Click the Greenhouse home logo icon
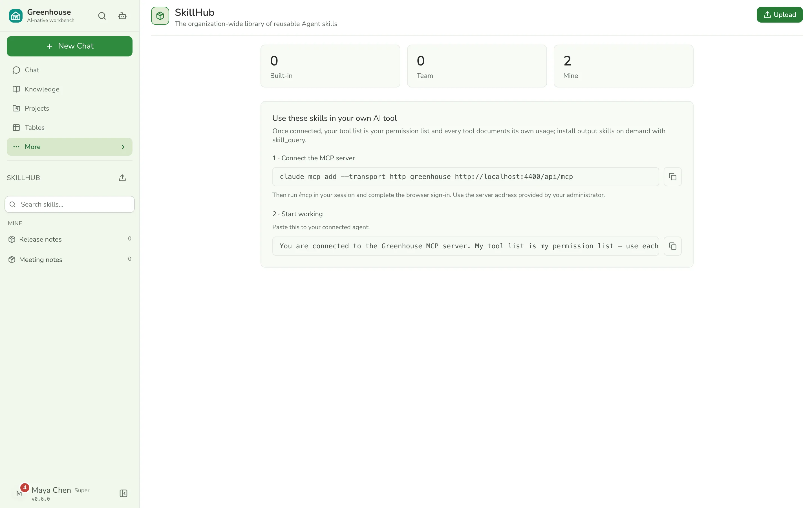The width and height of the screenshot is (812, 508). coord(16,16)
